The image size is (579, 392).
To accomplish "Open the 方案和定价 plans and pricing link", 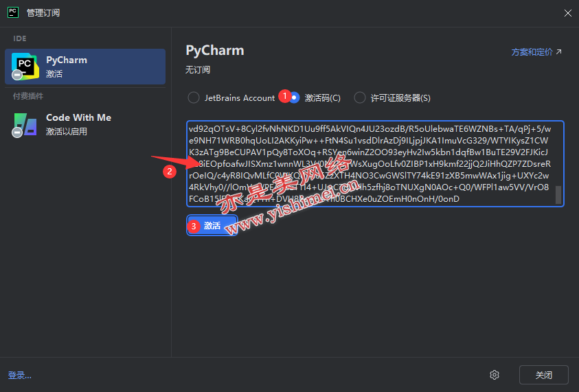I will (536, 52).
